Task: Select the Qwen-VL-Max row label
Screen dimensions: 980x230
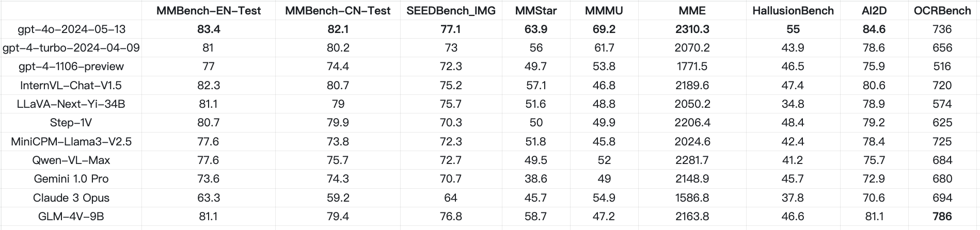Action: (x=71, y=160)
